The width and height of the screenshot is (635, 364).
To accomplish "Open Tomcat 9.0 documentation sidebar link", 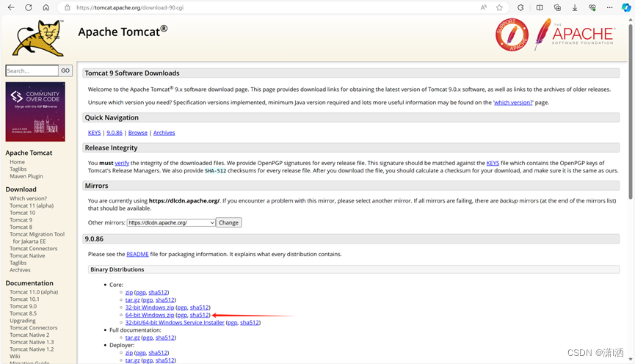I will point(23,307).
